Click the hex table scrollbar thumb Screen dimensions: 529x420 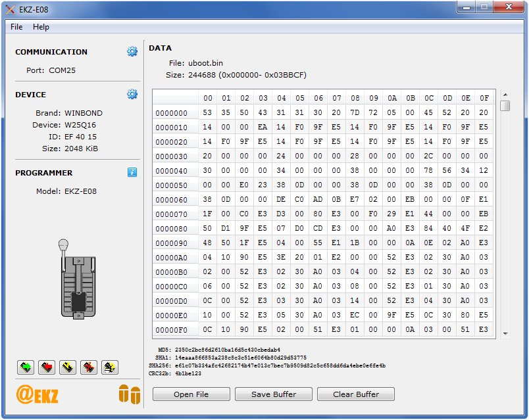point(505,106)
